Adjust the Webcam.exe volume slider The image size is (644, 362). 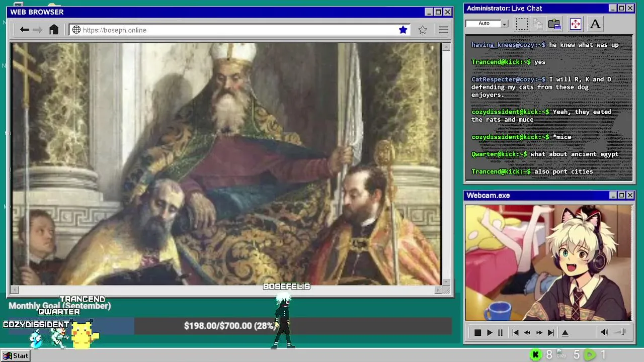(620, 332)
